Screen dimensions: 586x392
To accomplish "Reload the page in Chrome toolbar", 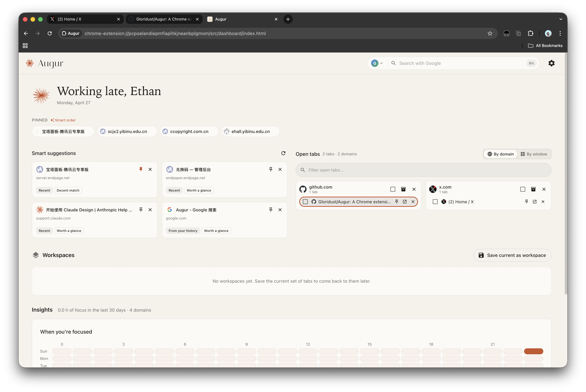I will (49, 33).
